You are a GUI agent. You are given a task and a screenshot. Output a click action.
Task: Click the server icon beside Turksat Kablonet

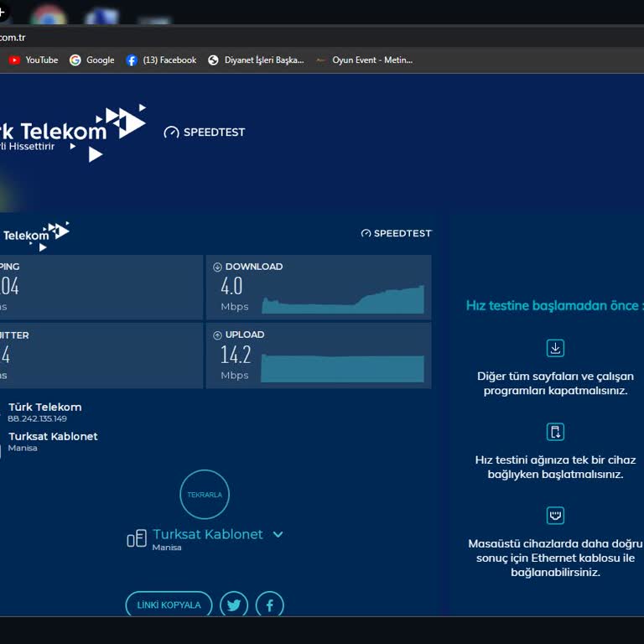[137, 538]
